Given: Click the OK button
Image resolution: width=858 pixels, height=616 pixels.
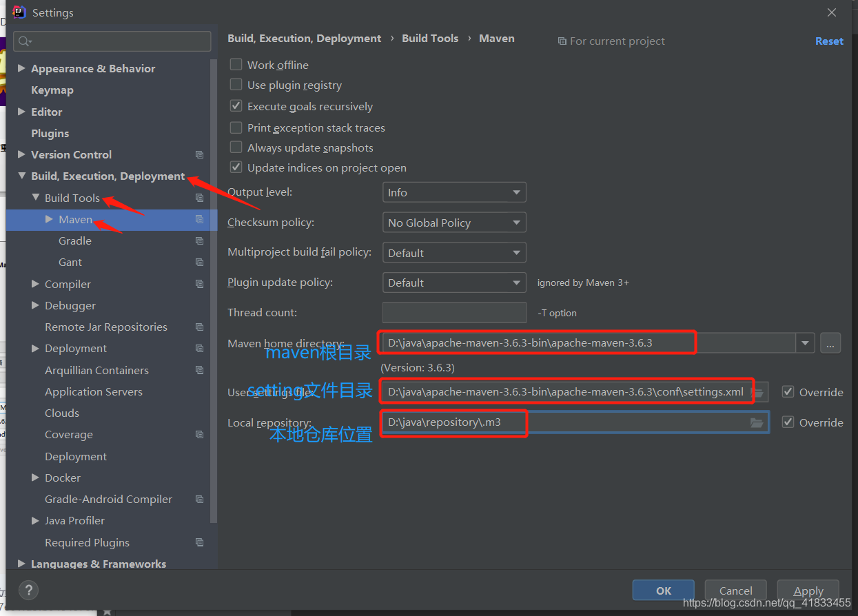Looking at the screenshot, I should (664, 591).
